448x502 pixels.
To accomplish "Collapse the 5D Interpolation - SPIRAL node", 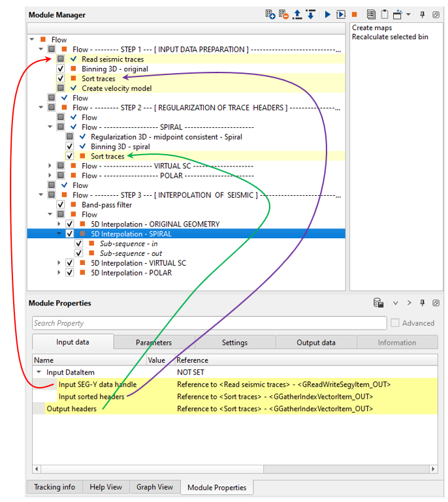I will pyautogui.click(x=59, y=234).
